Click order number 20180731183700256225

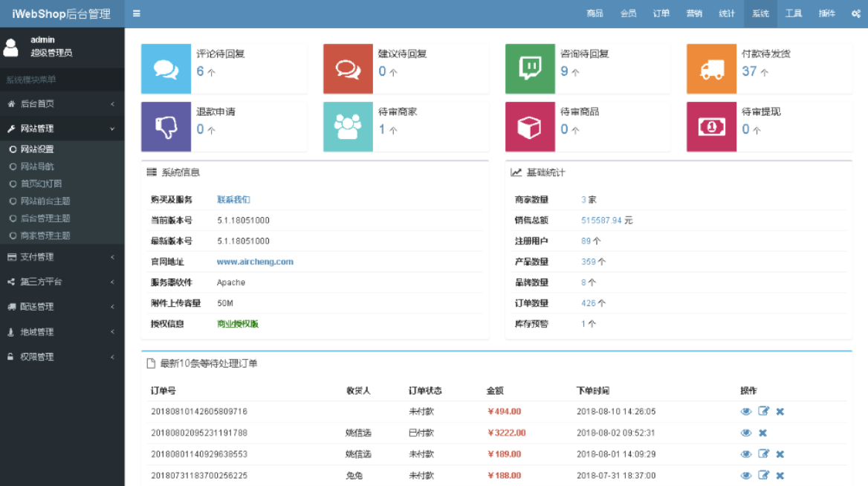click(x=199, y=476)
